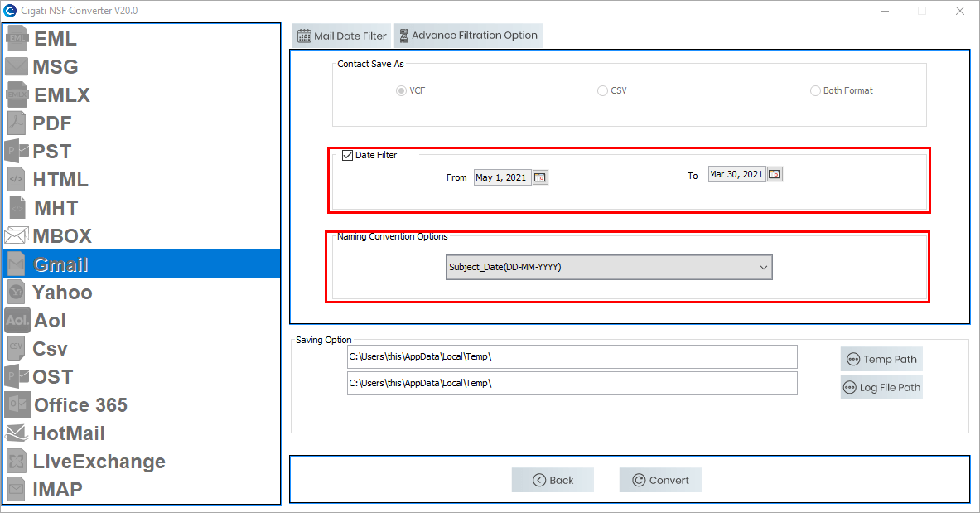Select the VCF radio button
980x513 pixels.
[x=401, y=90]
